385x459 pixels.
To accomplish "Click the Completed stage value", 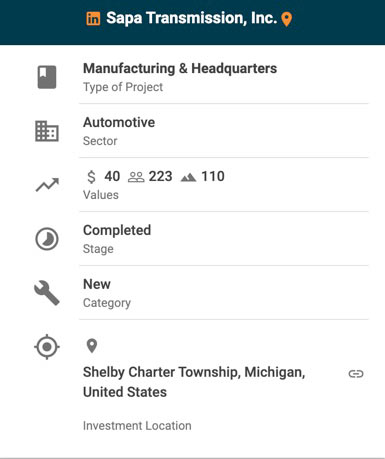I will 117,230.
